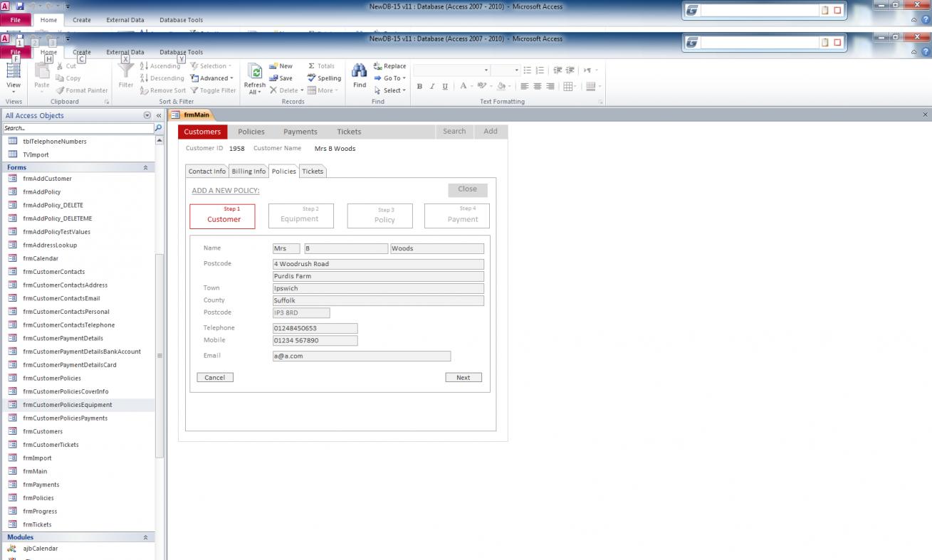Open the Advanced filter dropdown
This screenshot has width=932, height=560.
click(x=211, y=78)
